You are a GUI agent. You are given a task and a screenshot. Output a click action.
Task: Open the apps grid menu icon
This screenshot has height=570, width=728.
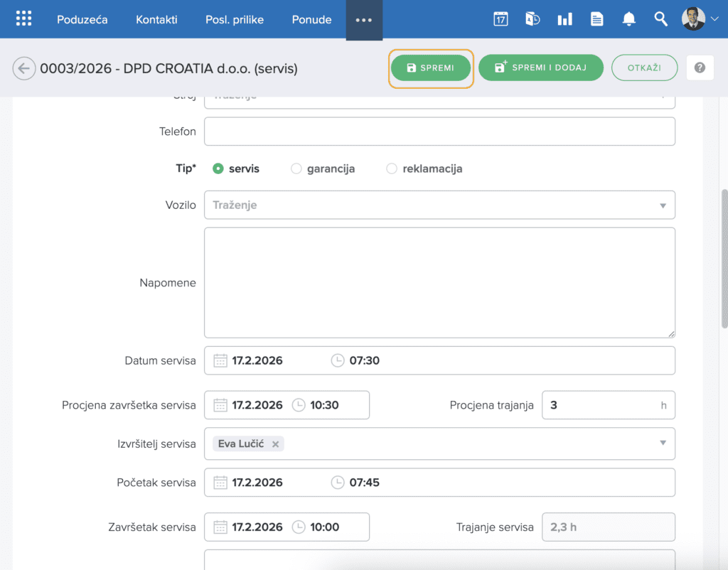(x=23, y=19)
